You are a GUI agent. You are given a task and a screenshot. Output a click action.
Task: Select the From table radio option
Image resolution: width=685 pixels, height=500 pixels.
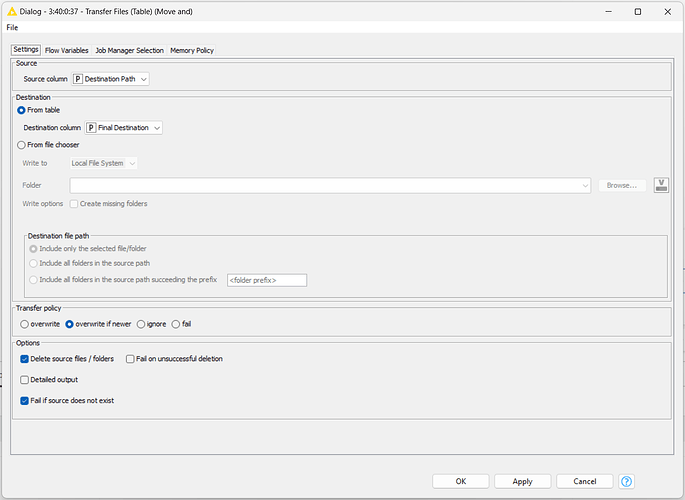(22, 110)
